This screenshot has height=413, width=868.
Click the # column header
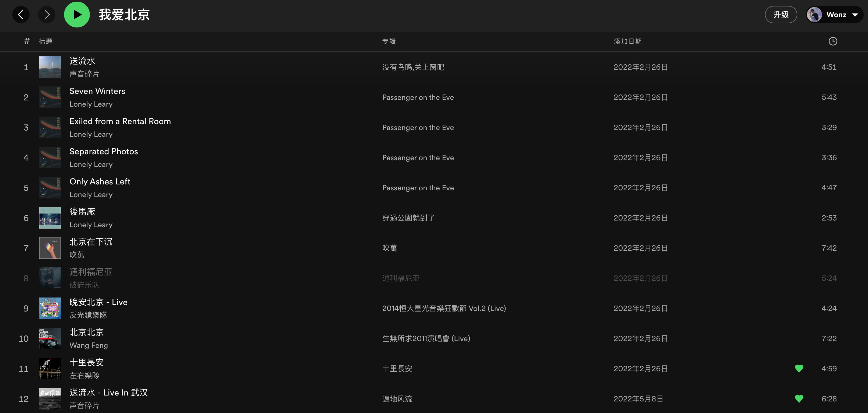tap(27, 41)
